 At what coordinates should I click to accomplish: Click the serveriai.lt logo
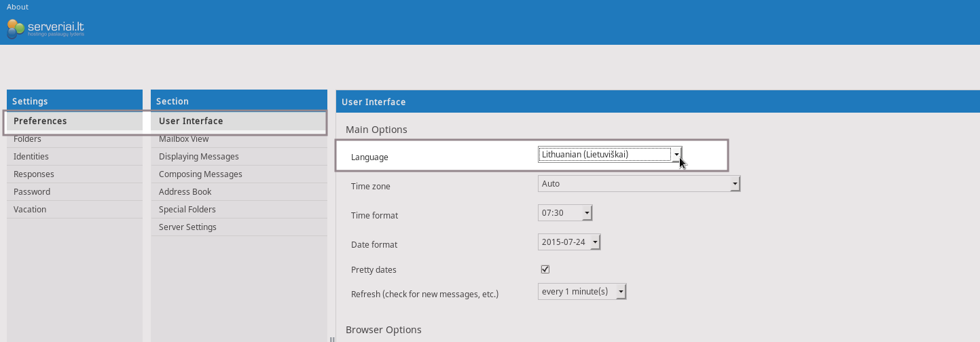(46, 28)
